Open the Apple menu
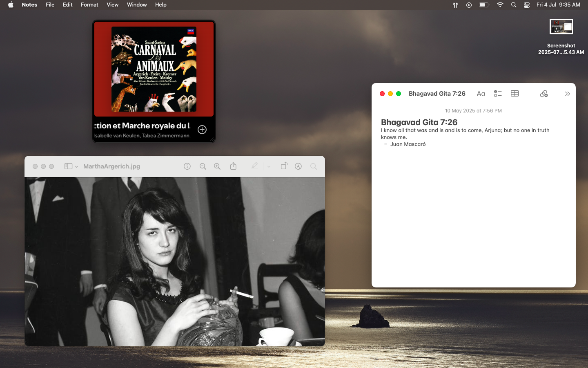The width and height of the screenshot is (588, 368). [x=11, y=5]
